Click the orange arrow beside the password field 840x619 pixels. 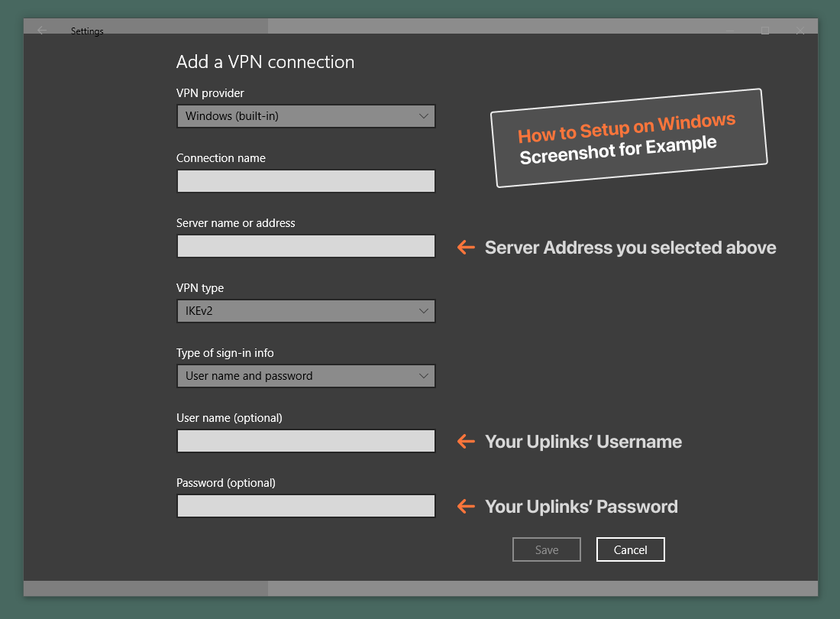[x=466, y=506]
